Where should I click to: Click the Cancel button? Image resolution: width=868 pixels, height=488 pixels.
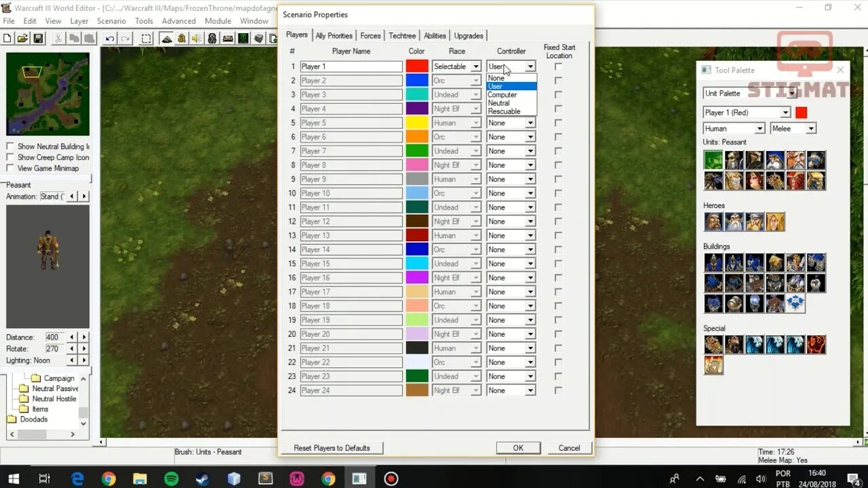click(569, 448)
